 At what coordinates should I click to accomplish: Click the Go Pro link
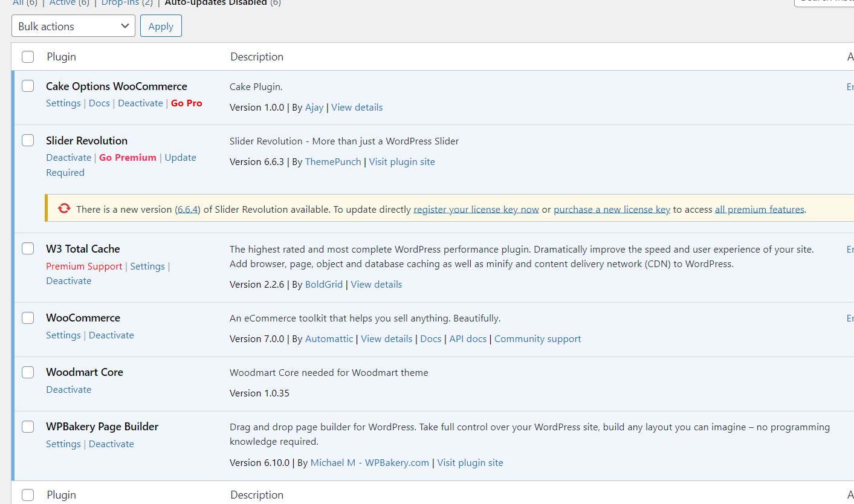pyautogui.click(x=187, y=103)
